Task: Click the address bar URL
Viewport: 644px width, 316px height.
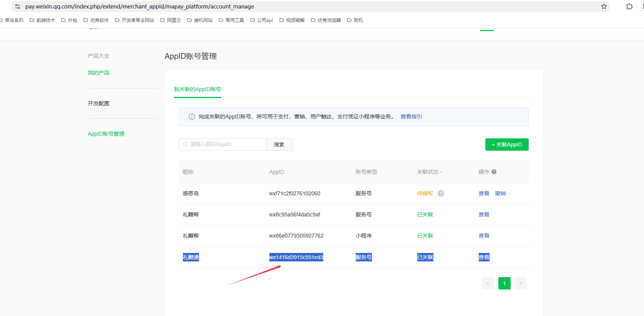Action: [139, 7]
